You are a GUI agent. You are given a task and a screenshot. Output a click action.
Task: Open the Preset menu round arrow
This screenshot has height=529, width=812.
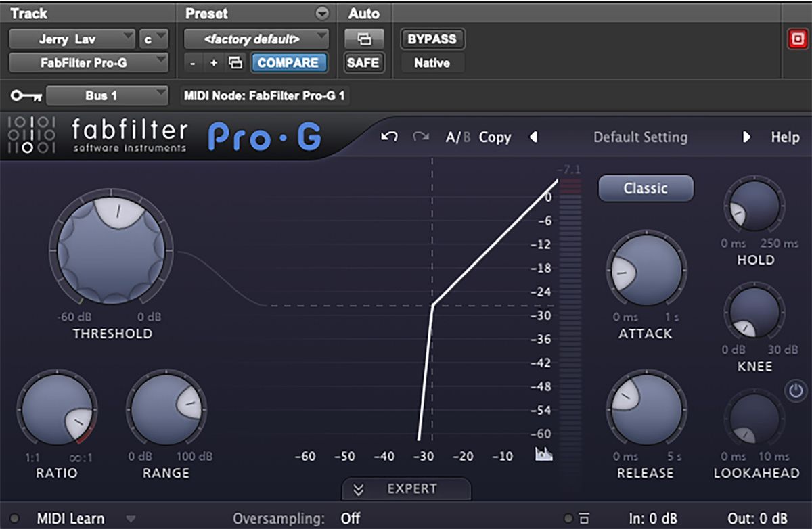(321, 13)
